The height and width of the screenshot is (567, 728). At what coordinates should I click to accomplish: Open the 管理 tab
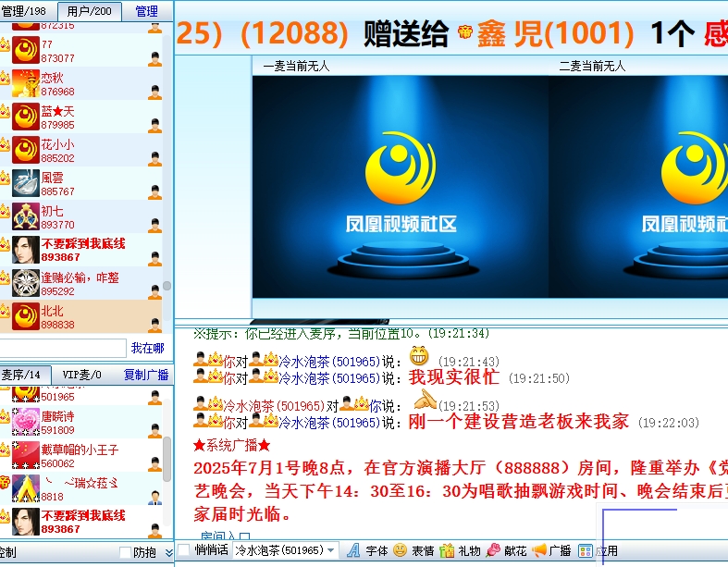point(147,11)
